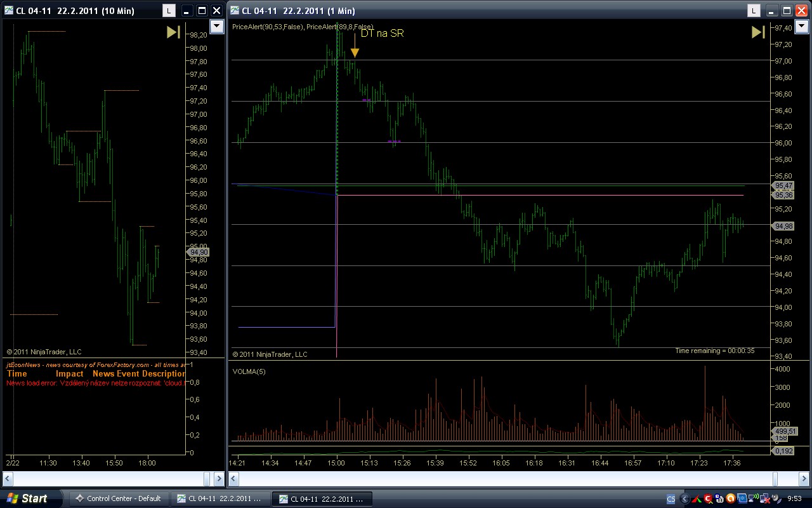Click the 'News Event Description' column header
This screenshot has height=508, width=812.
click(x=139, y=373)
